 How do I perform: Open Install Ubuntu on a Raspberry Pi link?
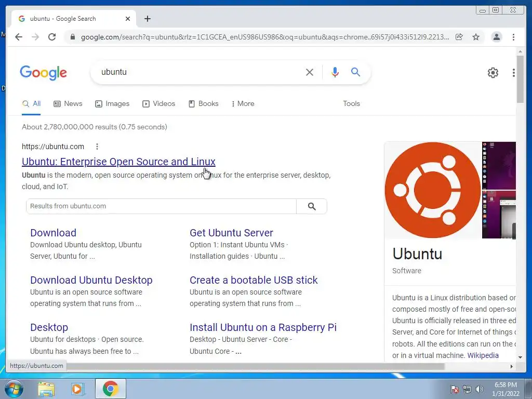pos(263,327)
